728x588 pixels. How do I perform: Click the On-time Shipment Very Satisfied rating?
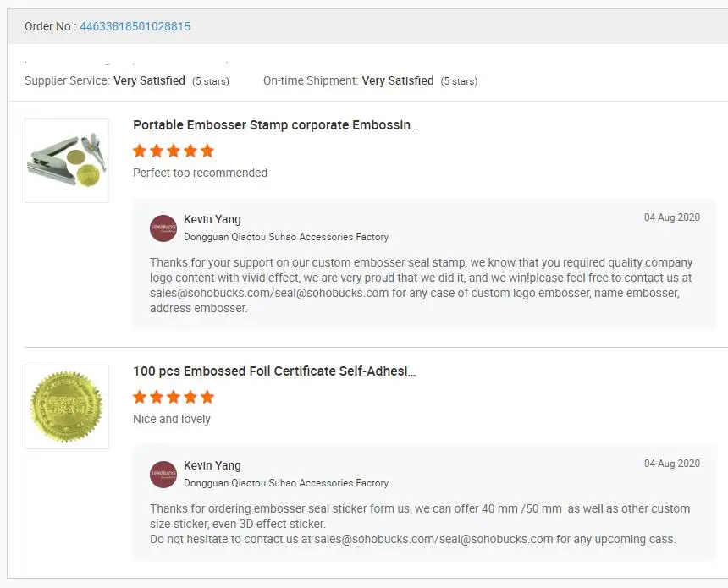click(398, 80)
